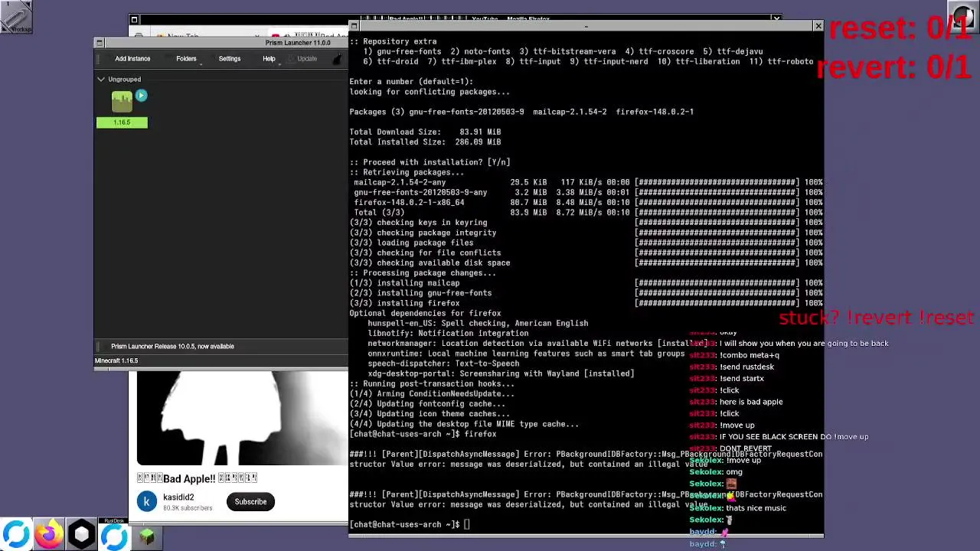Click the kasidid2 channel avatar

pyautogui.click(x=147, y=502)
